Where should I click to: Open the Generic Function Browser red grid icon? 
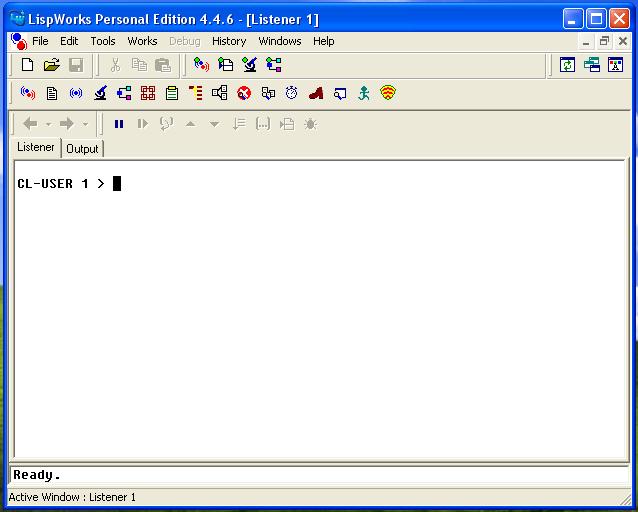pos(148,93)
